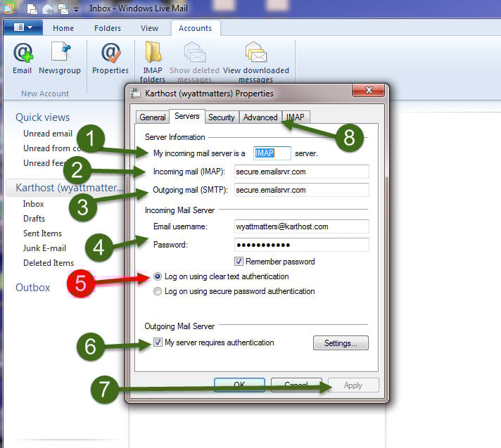The height and width of the screenshot is (448, 501).
Task: Click the OK button in Properties dialog
Action: [x=239, y=385]
